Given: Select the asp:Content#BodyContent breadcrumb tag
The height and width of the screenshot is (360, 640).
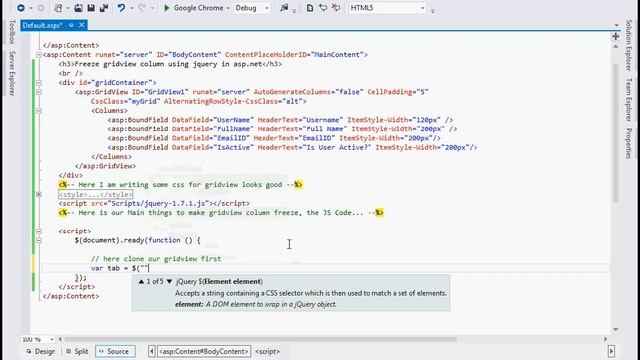Looking at the screenshot, I should [203, 351].
